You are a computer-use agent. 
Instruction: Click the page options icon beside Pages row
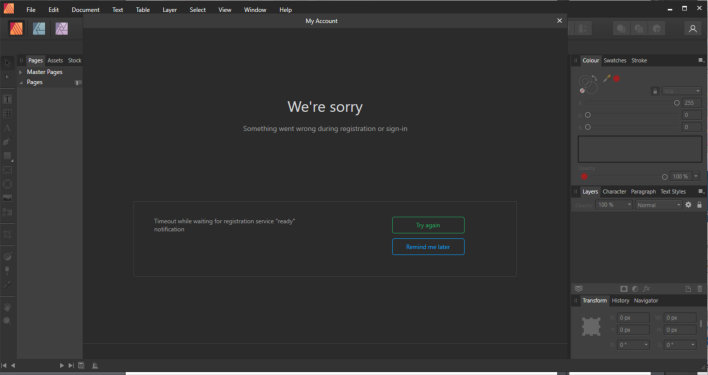[78, 83]
